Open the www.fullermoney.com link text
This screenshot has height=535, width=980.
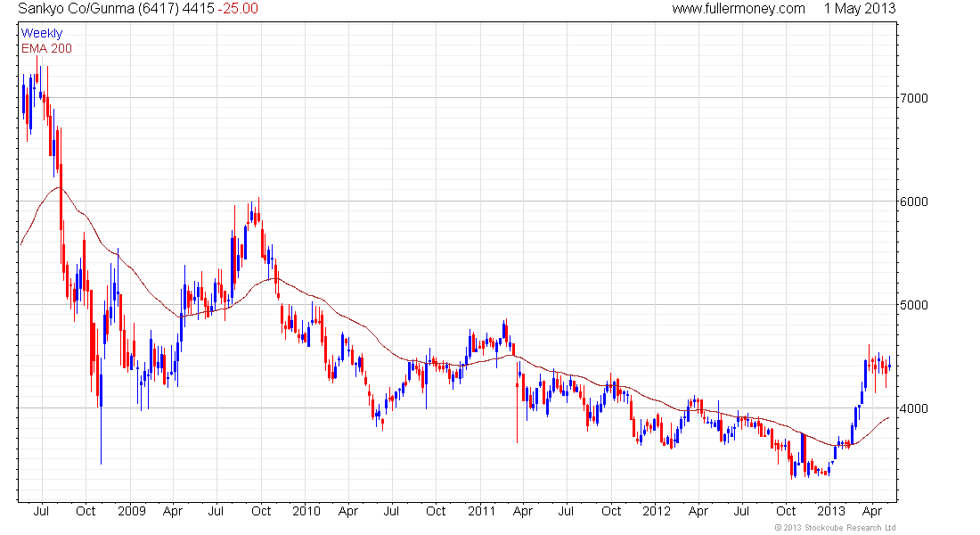739,9
